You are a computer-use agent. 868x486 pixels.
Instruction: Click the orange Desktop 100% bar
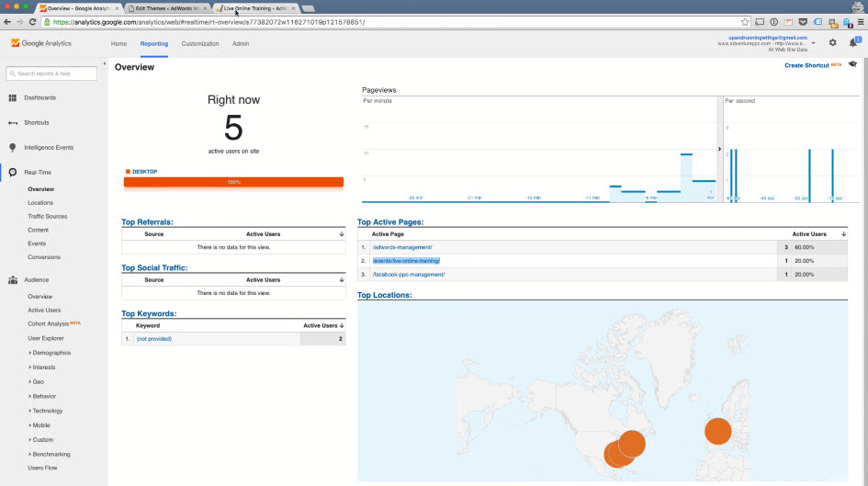233,182
